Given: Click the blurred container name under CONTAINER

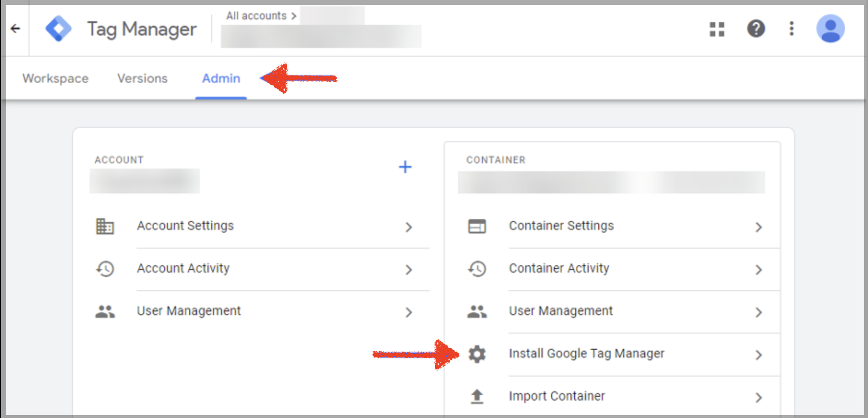Looking at the screenshot, I should pos(611,182).
